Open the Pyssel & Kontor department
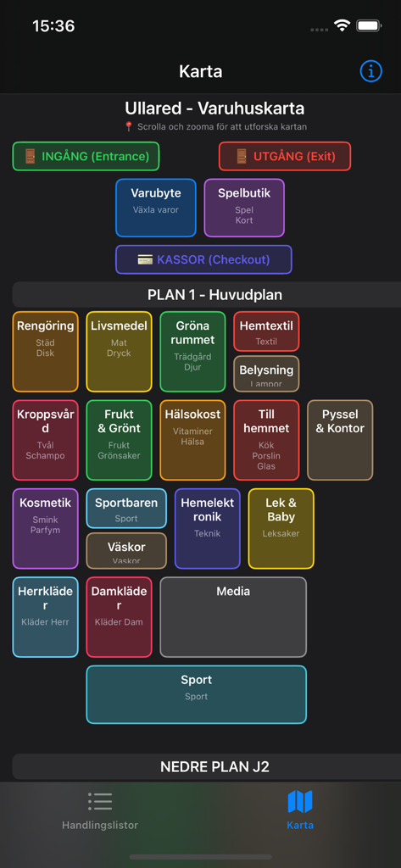This screenshot has width=401, height=868. tap(340, 440)
